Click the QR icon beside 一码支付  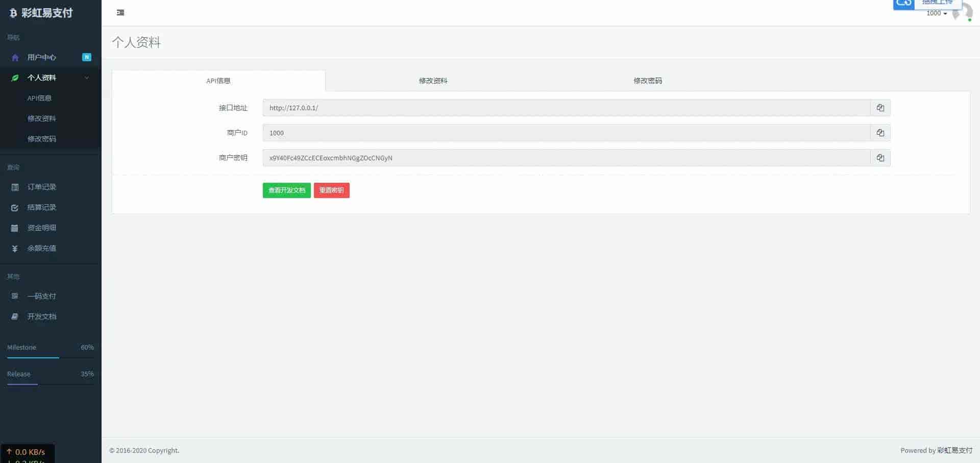(15, 296)
